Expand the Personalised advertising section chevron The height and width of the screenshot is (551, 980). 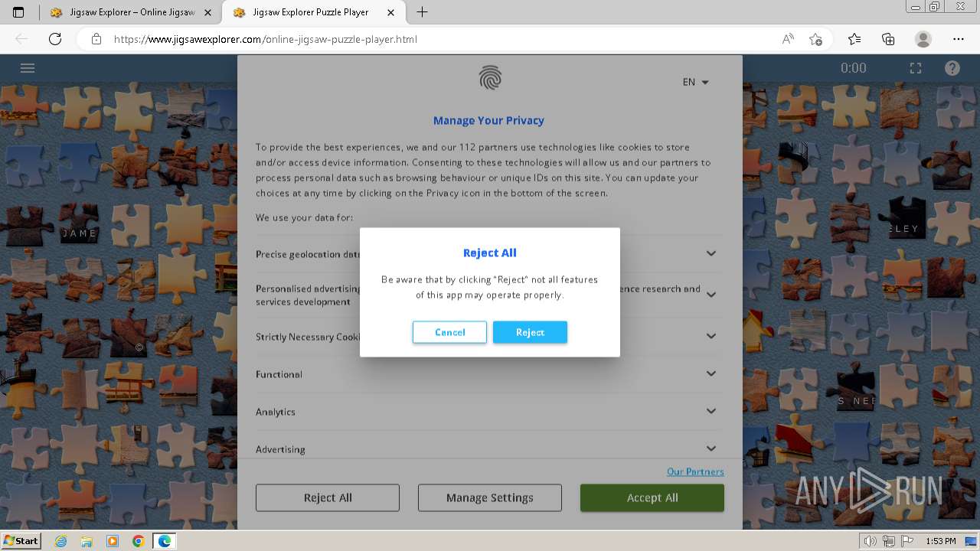pos(711,295)
